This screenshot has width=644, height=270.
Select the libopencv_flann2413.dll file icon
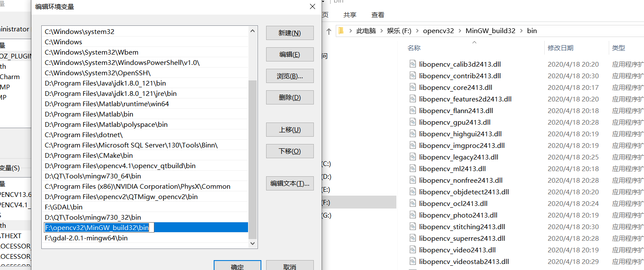tap(413, 111)
